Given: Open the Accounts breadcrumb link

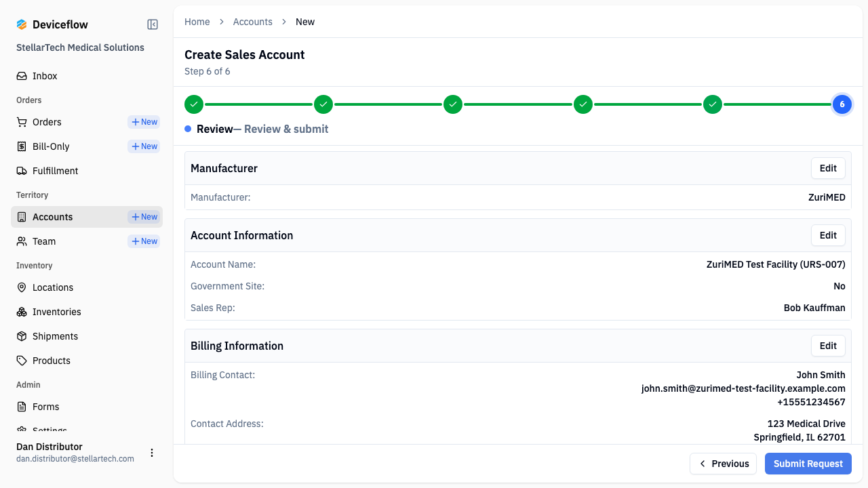Looking at the screenshot, I should (x=252, y=21).
